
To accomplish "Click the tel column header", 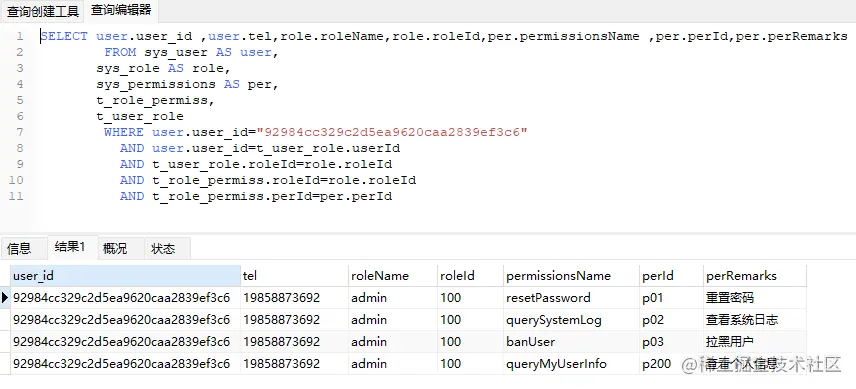I will click(x=294, y=276).
